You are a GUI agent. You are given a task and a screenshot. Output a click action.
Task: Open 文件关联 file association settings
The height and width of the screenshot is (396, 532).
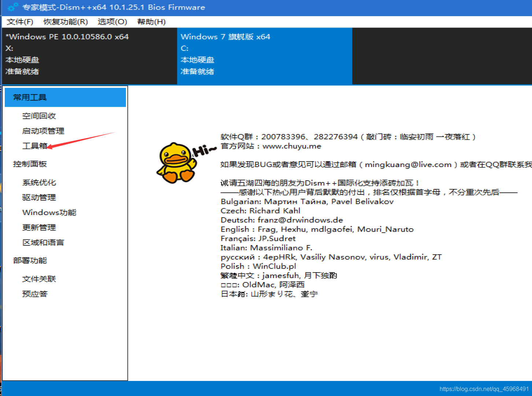pyautogui.click(x=39, y=278)
